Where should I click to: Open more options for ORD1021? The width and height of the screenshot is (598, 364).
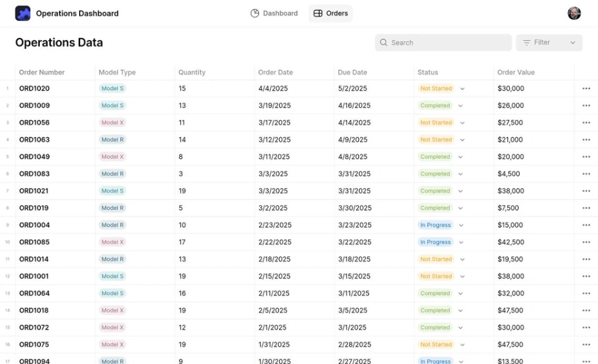click(x=586, y=191)
